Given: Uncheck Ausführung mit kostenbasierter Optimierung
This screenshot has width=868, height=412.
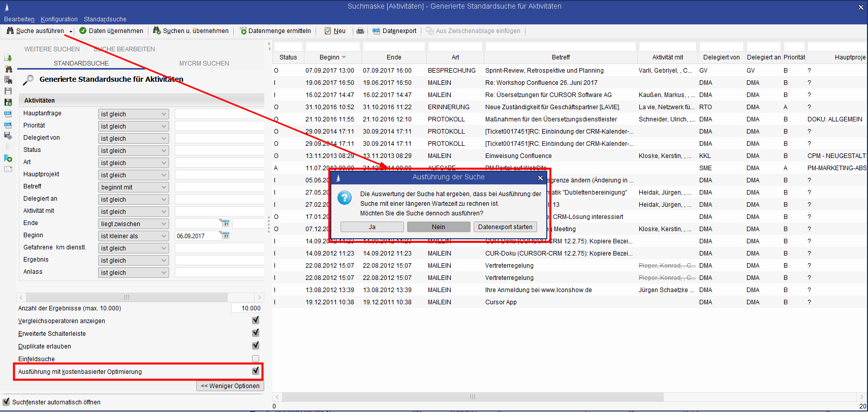Looking at the screenshot, I should [256, 371].
